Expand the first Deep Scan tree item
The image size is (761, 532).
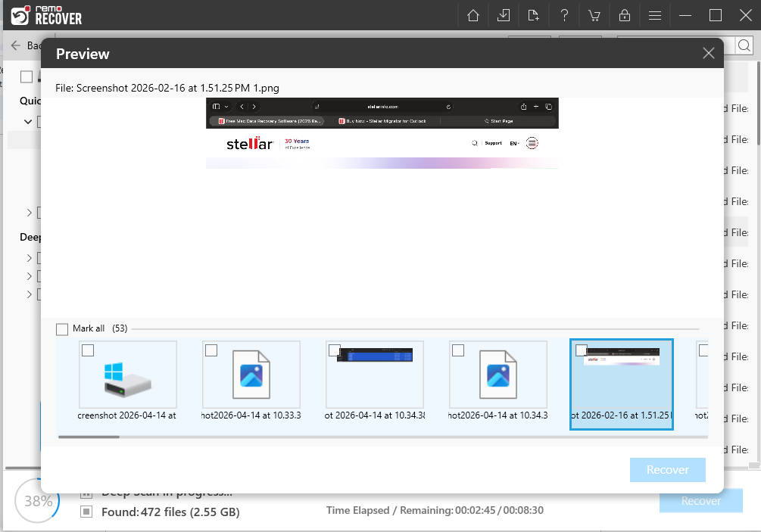coord(29,257)
